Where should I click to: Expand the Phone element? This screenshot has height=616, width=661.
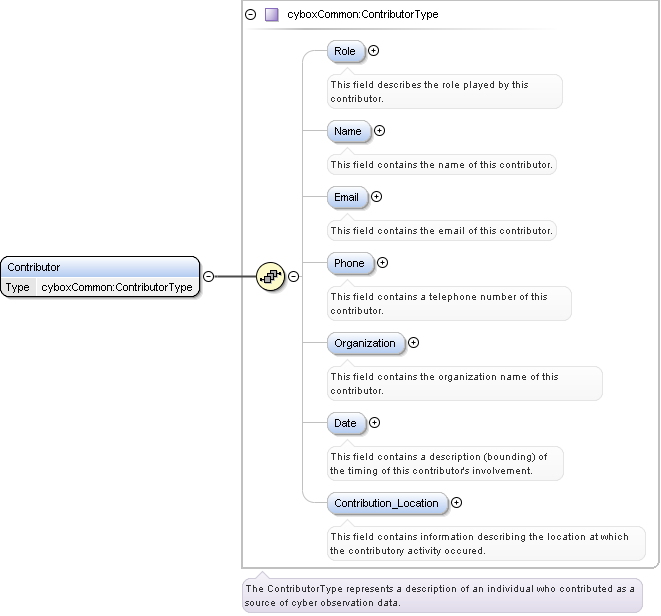point(382,263)
